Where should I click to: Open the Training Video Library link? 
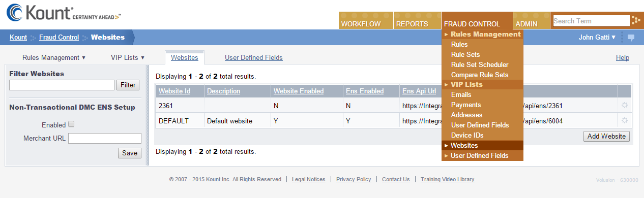[x=448, y=179]
